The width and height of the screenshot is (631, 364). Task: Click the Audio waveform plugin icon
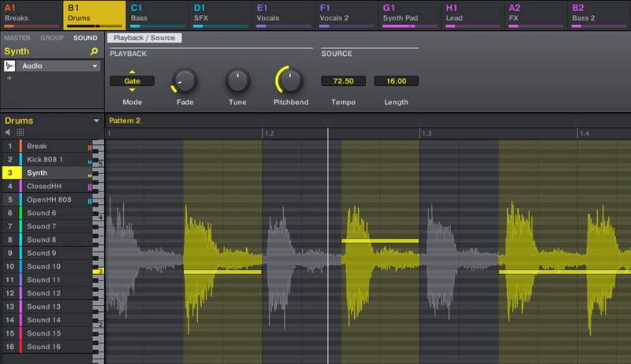pyautogui.click(x=9, y=66)
